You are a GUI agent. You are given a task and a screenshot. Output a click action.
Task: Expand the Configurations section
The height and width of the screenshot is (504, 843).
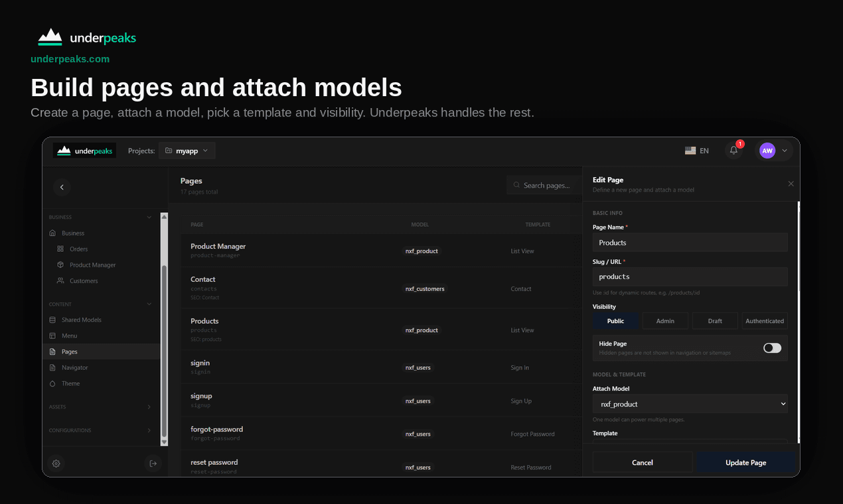tap(149, 430)
